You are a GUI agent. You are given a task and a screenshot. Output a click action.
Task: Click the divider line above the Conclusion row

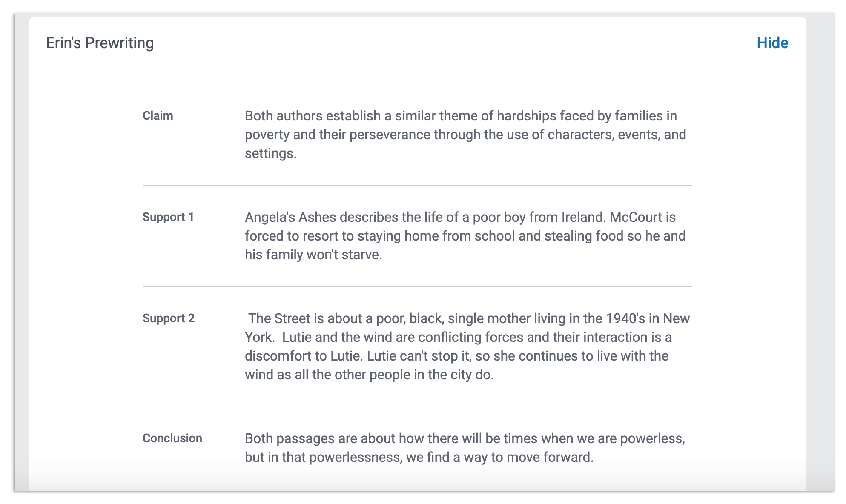click(x=417, y=407)
